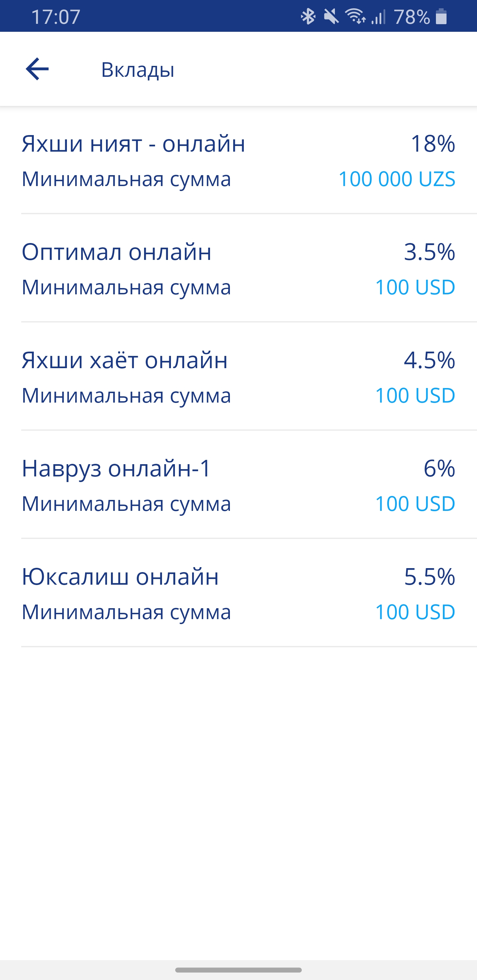Tap the 17:07 clock in status bar
The width and height of the screenshot is (477, 980).
point(56,17)
